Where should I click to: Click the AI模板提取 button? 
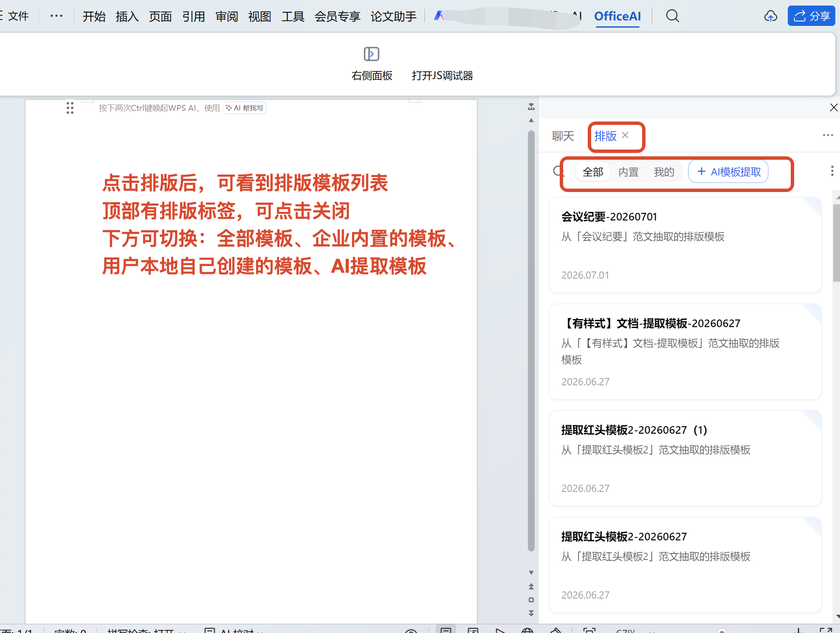click(x=728, y=172)
